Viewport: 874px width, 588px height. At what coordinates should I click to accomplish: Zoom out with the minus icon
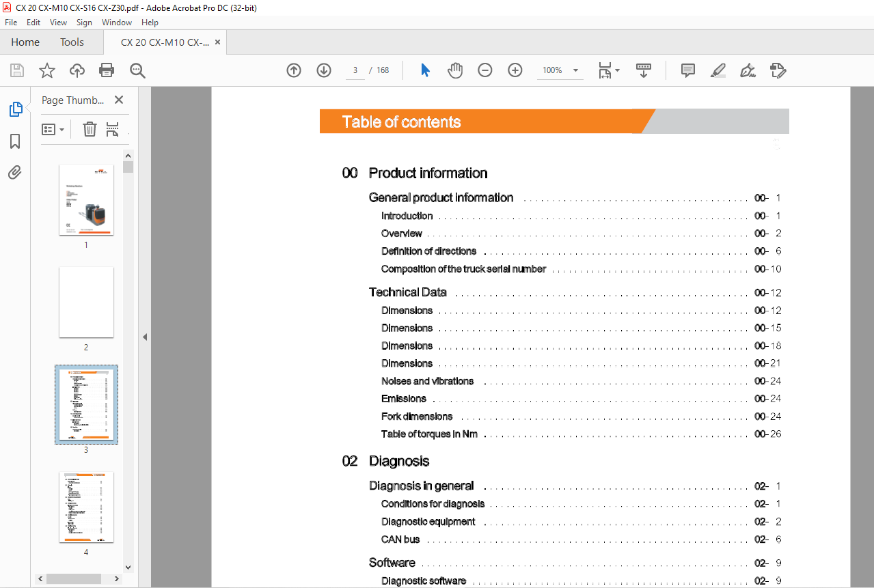[x=485, y=70]
